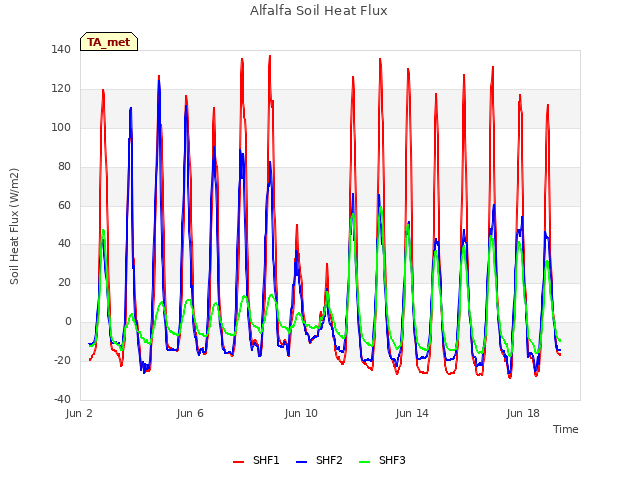
Task: Toggle SHF2 series via legend label
Action: (x=329, y=460)
